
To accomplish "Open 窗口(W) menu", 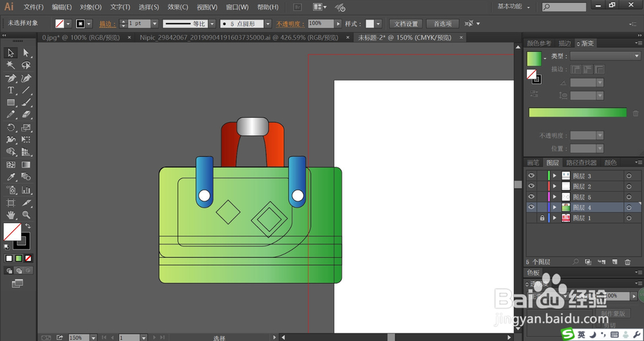I will [x=237, y=7].
